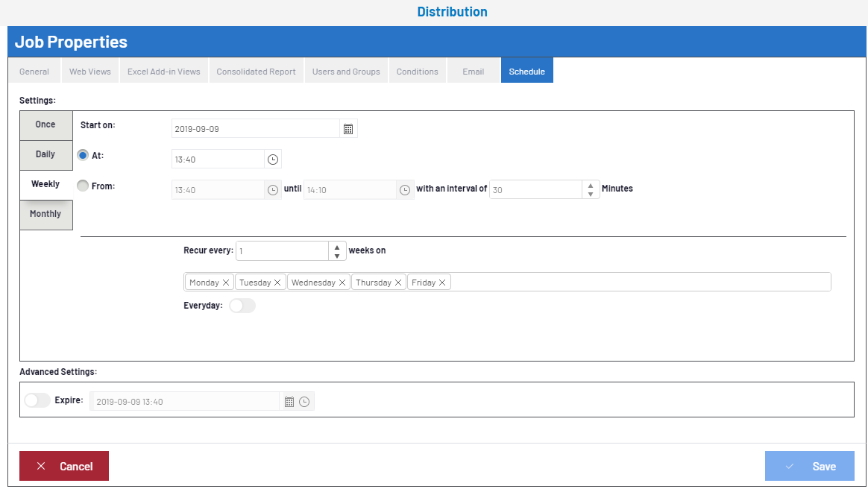Remove the Wednesday tag

point(342,283)
